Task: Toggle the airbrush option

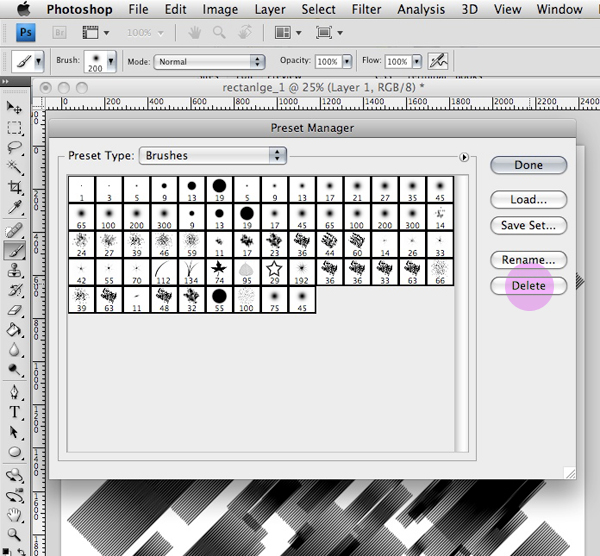Action: tap(438, 61)
